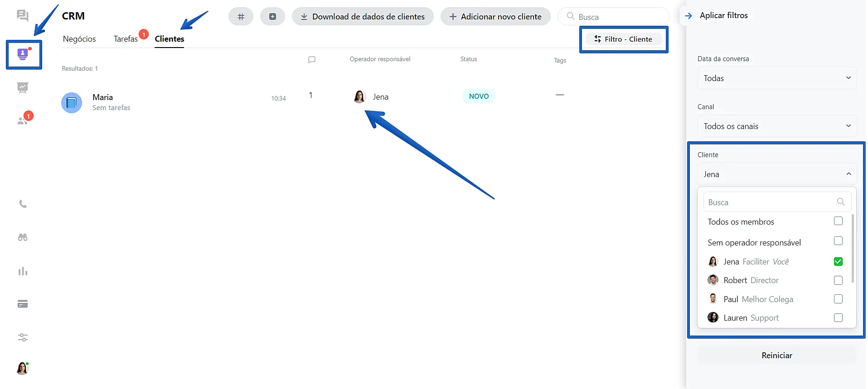Click Aplicar filtros
The image size is (868, 389).
[x=724, y=15]
